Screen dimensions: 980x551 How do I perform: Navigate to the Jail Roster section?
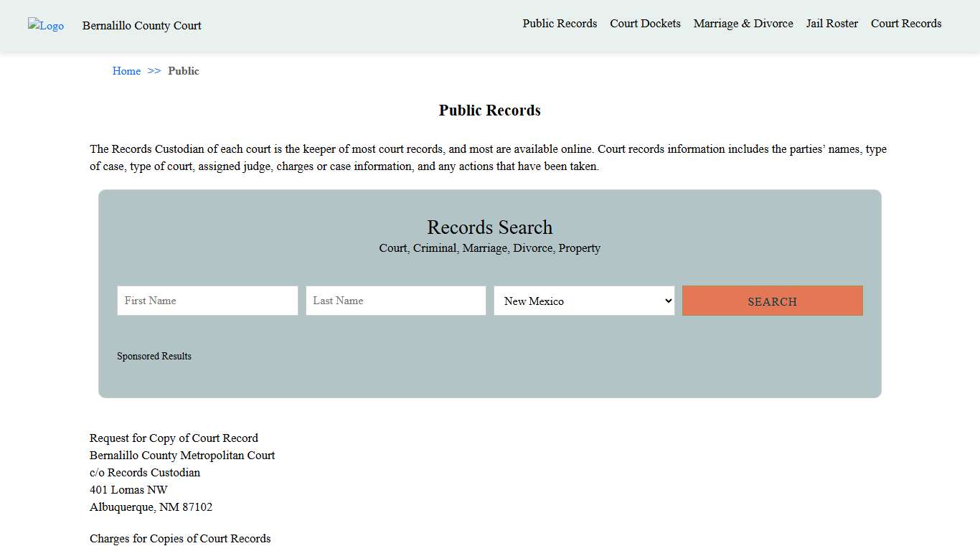point(831,23)
